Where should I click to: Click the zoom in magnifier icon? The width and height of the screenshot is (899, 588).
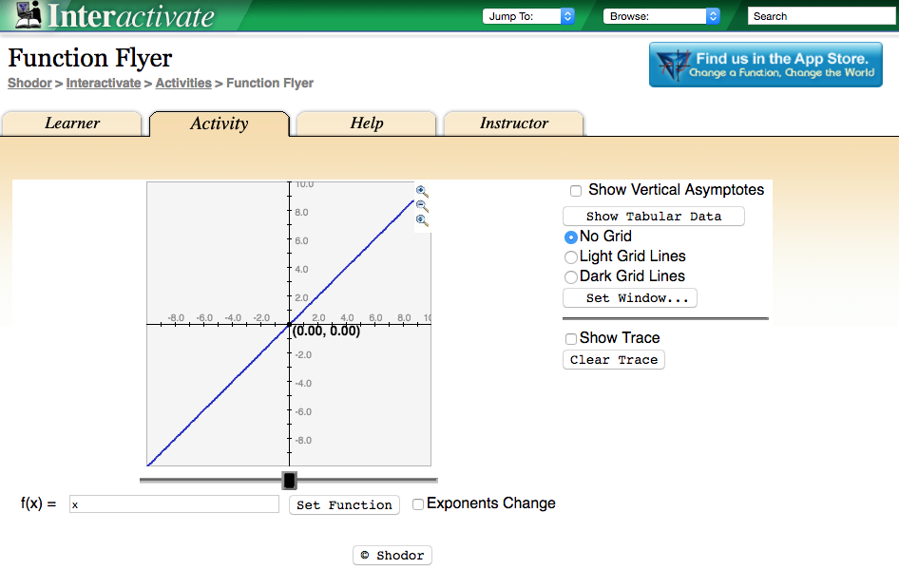pos(422,191)
